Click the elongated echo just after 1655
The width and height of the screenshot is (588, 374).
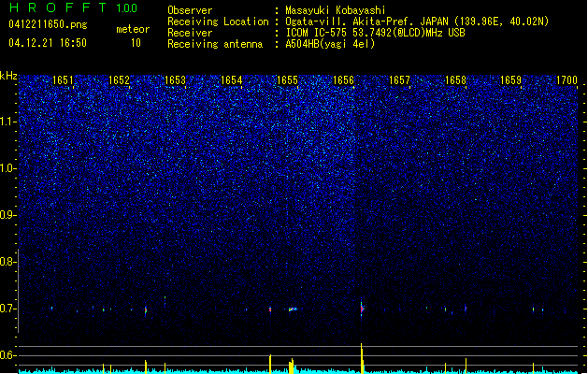[293, 309]
